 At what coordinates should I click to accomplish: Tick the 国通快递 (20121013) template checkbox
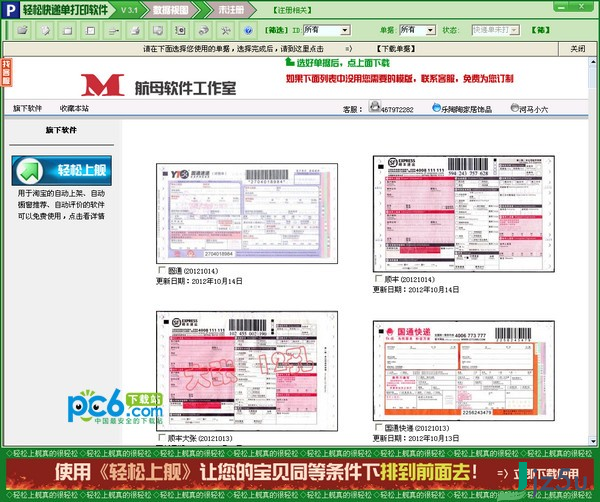378,427
